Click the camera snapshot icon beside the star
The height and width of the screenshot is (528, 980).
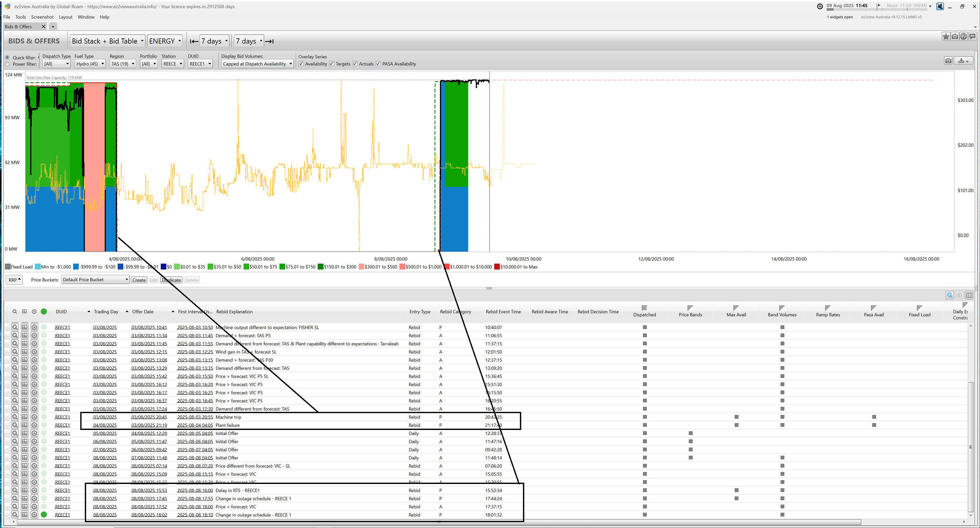[x=955, y=36]
